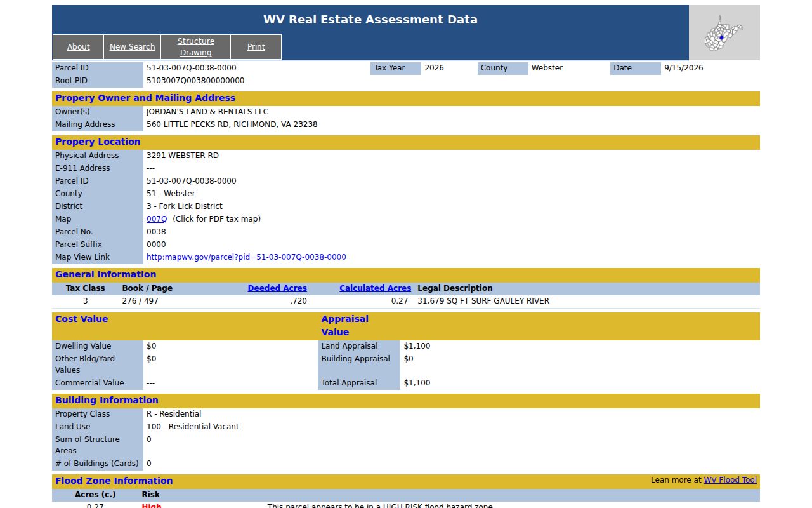This screenshot has height=508, width=812.
Task: Click the owner name JORDAN'S LAND & RENTALS LLC
Action: 207,112
